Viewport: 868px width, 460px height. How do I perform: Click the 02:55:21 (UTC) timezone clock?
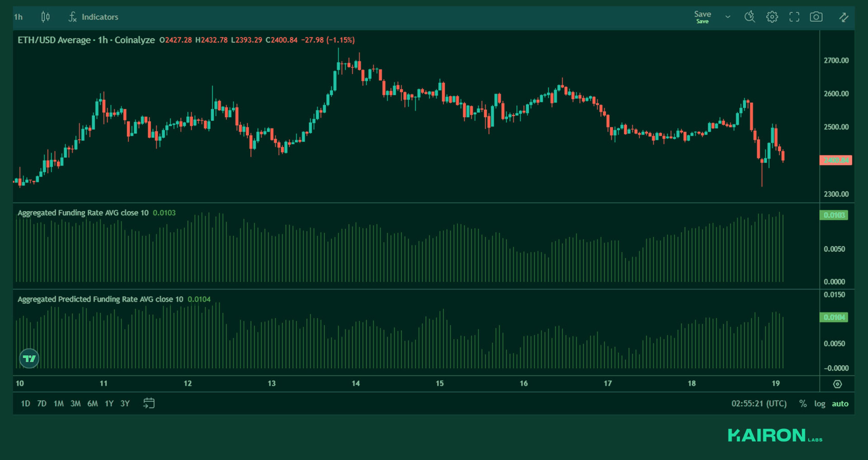(759, 403)
